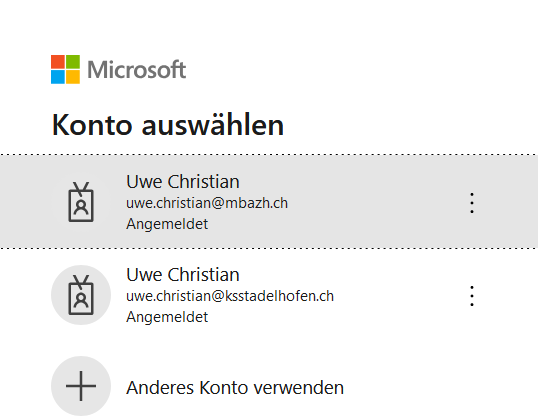This screenshot has height=417, width=538.
Task: Open the three-dot menu for uwe.christian@ksstadelhofen.ch
Action: [472, 296]
